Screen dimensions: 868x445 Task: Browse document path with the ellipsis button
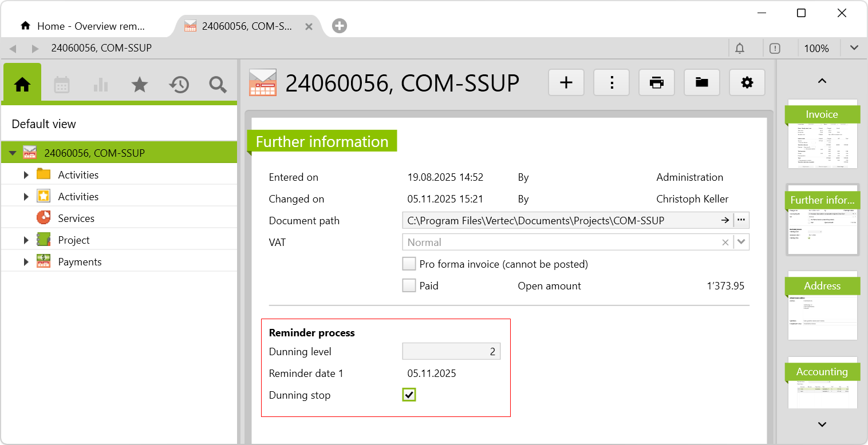pyautogui.click(x=741, y=221)
